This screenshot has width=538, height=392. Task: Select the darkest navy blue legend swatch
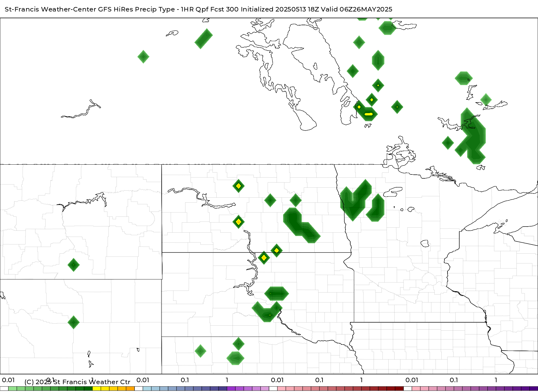tap(223, 389)
